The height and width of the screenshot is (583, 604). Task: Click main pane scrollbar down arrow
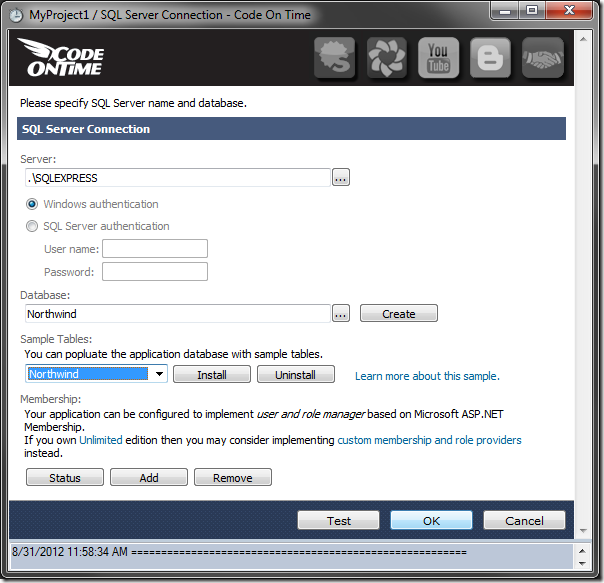(x=583, y=531)
